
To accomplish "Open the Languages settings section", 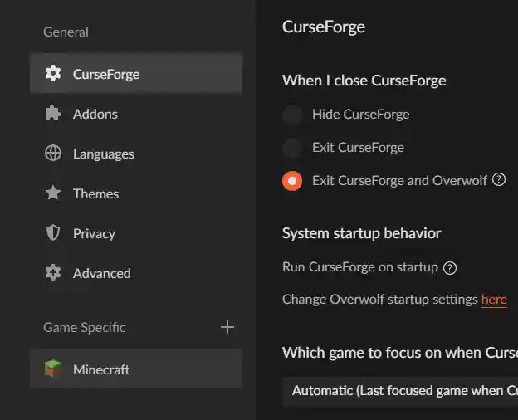I will (136, 154).
